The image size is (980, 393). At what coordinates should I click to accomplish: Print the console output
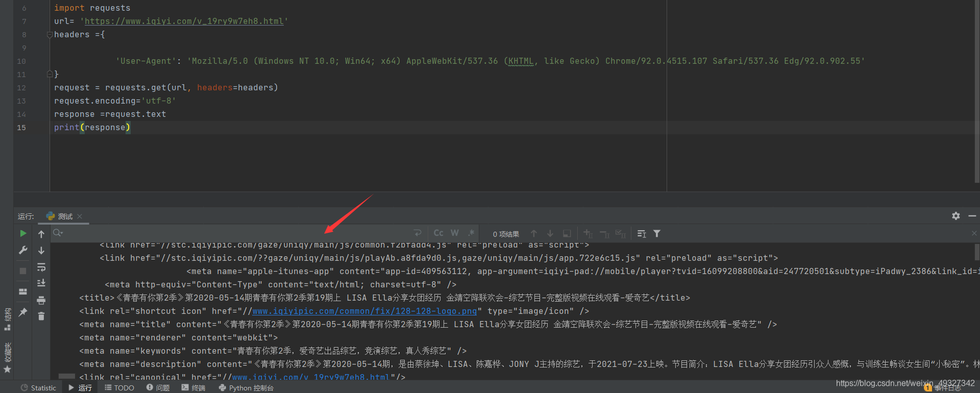(x=41, y=300)
